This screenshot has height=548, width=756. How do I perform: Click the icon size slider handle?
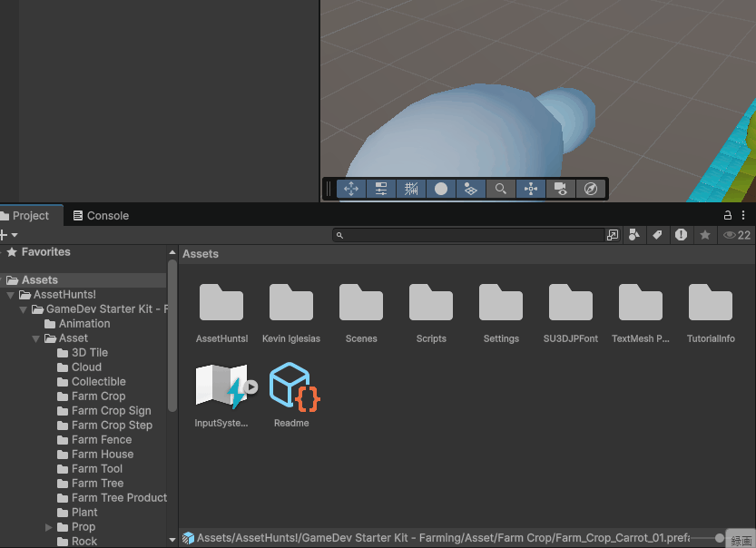coord(720,538)
